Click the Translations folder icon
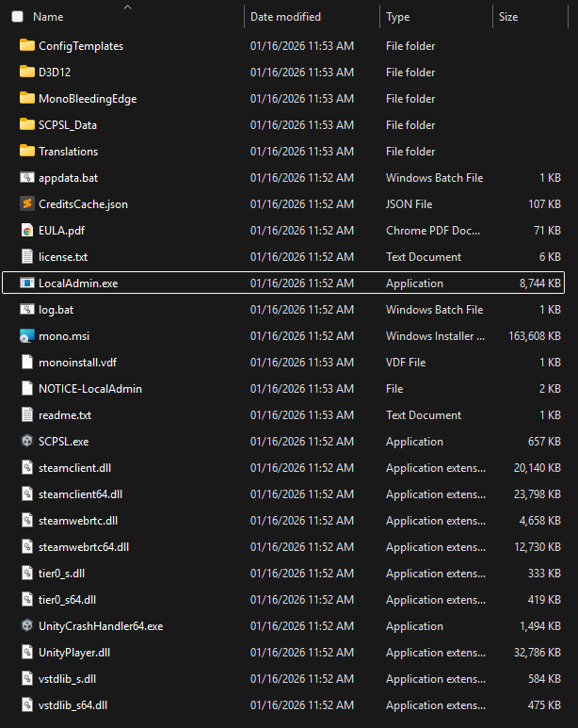This screenshot has height=728, width=578. pos(27,151)
